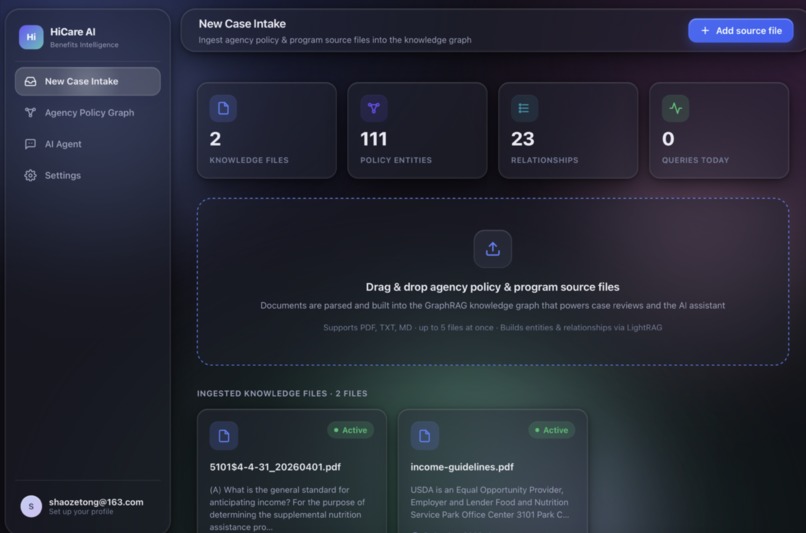This screenshot has width=806, height=533.
Task: Click the 'Documents are parsed and built' description line
Action: pos(492,305)
